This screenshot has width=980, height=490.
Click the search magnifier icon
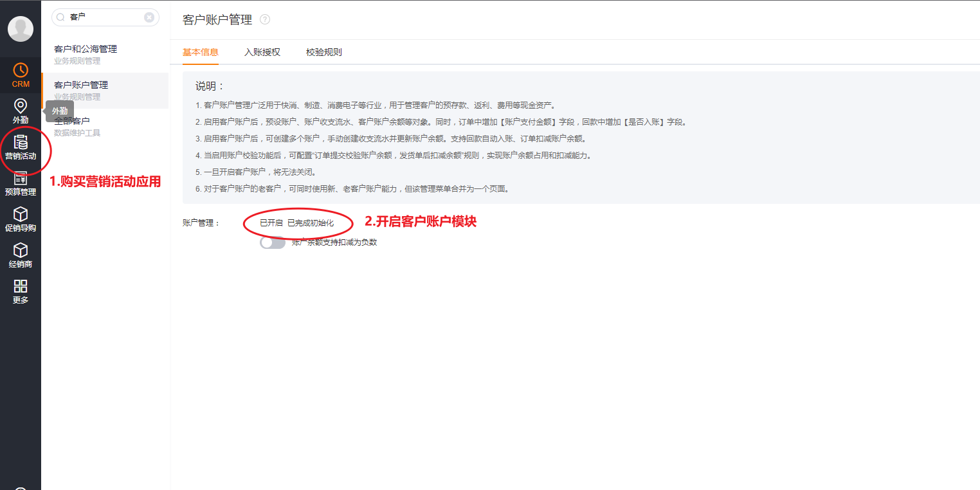tap(60, 17)
